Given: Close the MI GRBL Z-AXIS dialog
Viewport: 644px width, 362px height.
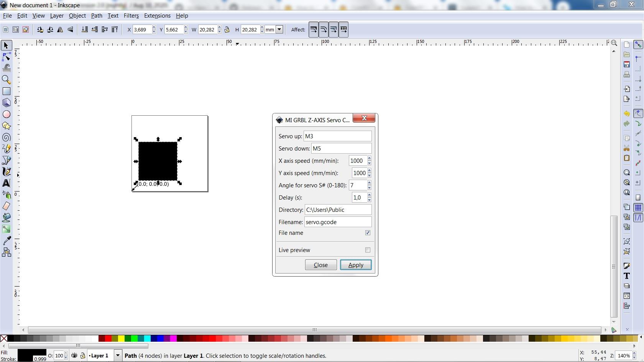Looking at the screenshot, I should pyautogui.click(x=364, y=118).
